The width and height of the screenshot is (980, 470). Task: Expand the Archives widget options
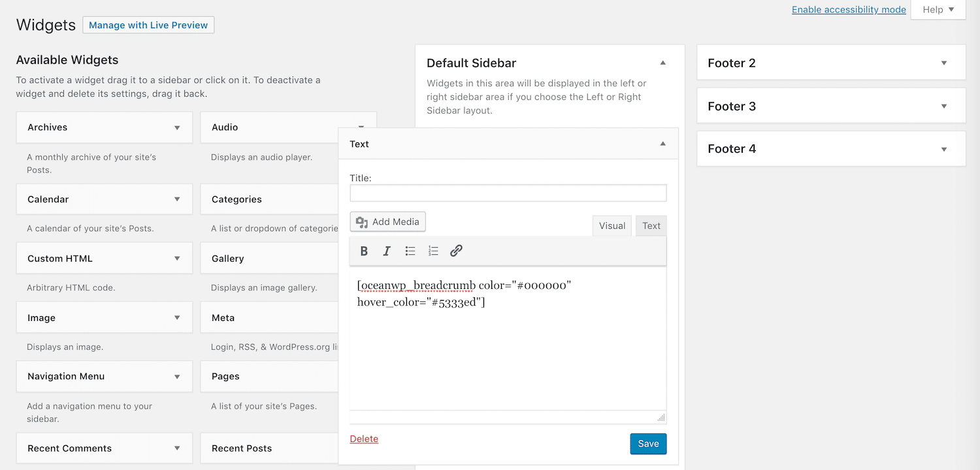tap(177, 127)
